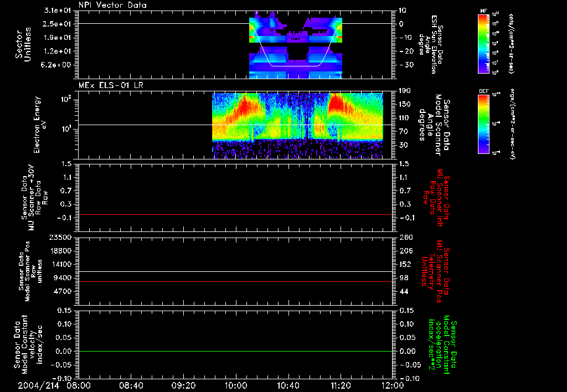Click the 260 right axis tick label
The width and height of the screenshot is (567, 392).
coord(406,238)
